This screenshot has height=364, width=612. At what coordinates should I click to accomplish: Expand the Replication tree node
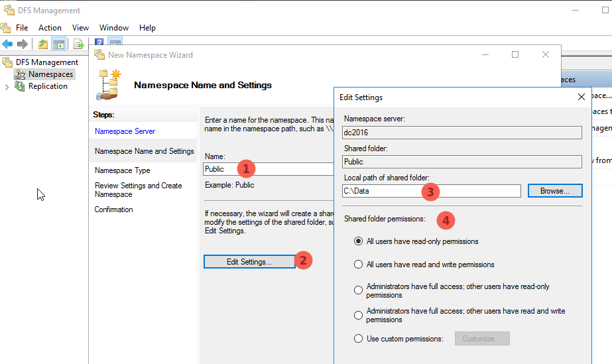(x=7, y=86)
